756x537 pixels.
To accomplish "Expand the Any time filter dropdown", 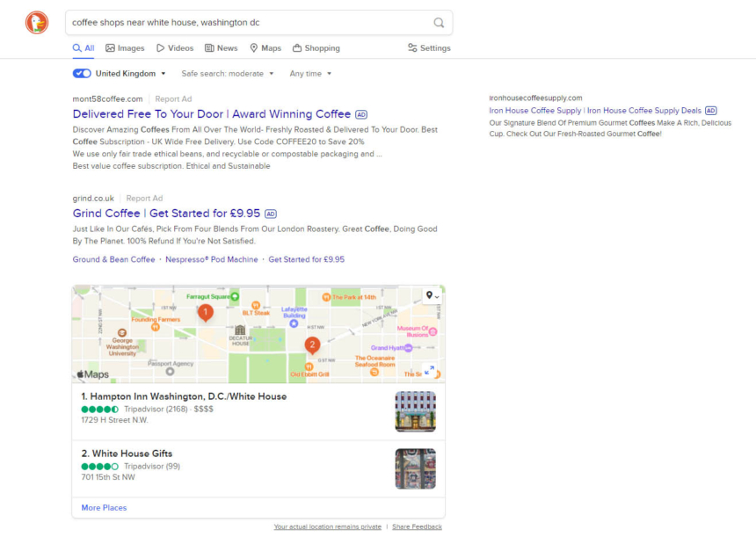I will coord(310,74).
